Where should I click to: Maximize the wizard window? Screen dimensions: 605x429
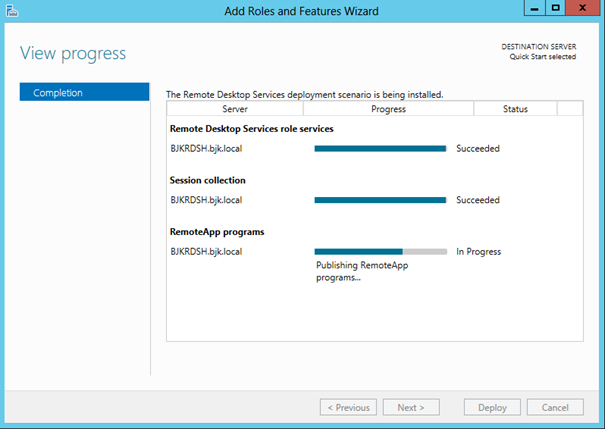click(x=555, y=8)
